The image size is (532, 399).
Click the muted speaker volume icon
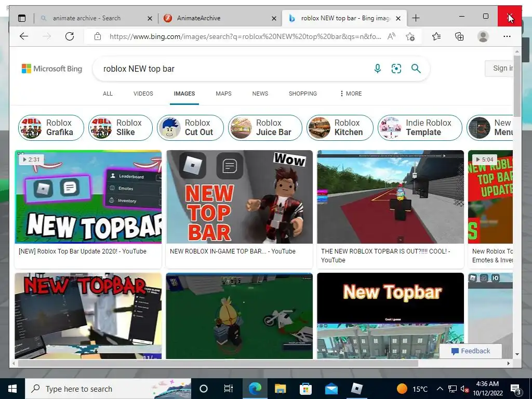465,389
